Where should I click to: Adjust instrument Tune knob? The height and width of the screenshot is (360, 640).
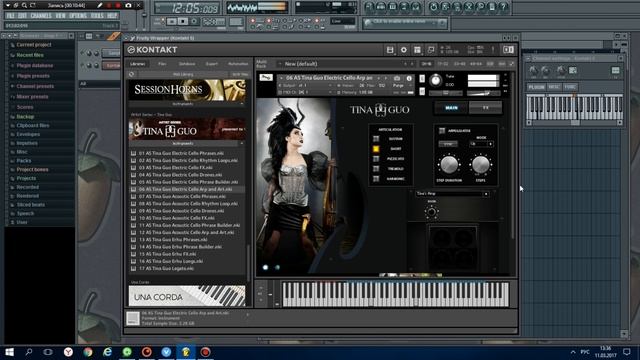coord(436,80)
